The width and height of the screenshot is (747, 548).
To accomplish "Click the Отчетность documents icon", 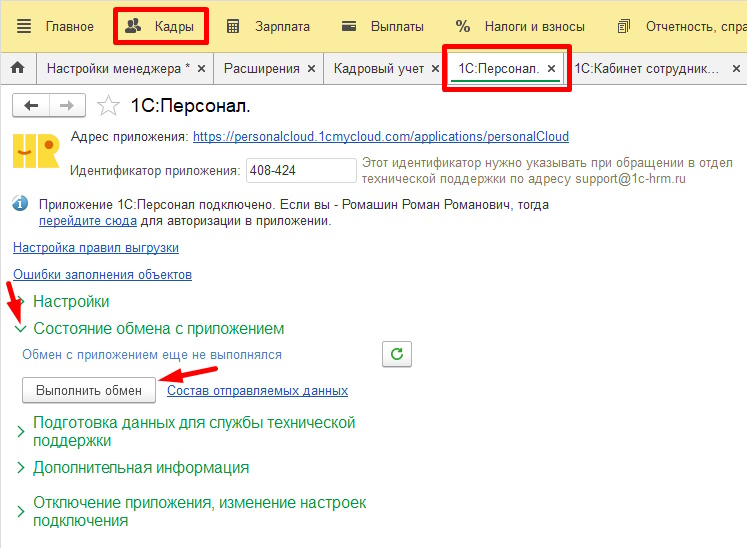I will point(624,26).
